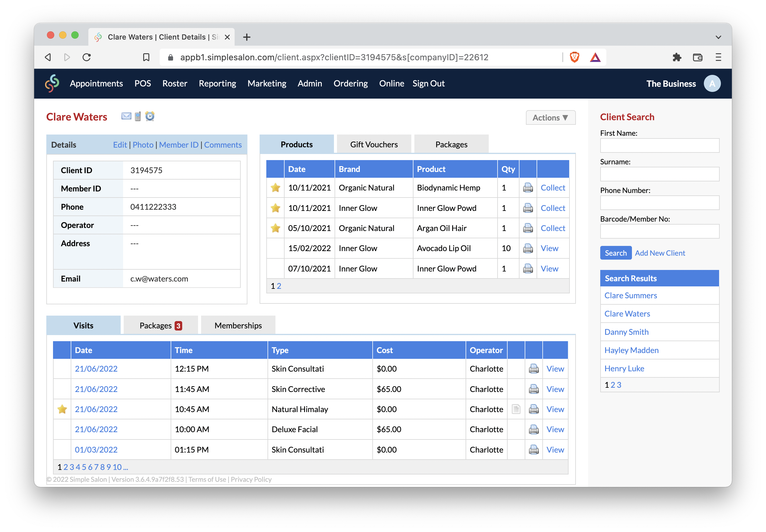Viewport: 766px width, 532px height.
Task: Click the Simple Salon logo
Action: point(52,83)
